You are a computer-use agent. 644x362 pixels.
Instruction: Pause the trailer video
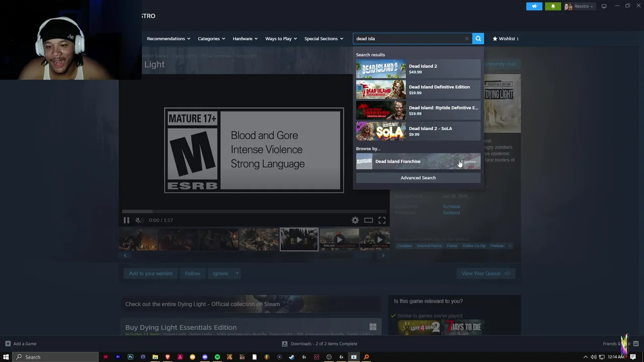tap(126, 220)
